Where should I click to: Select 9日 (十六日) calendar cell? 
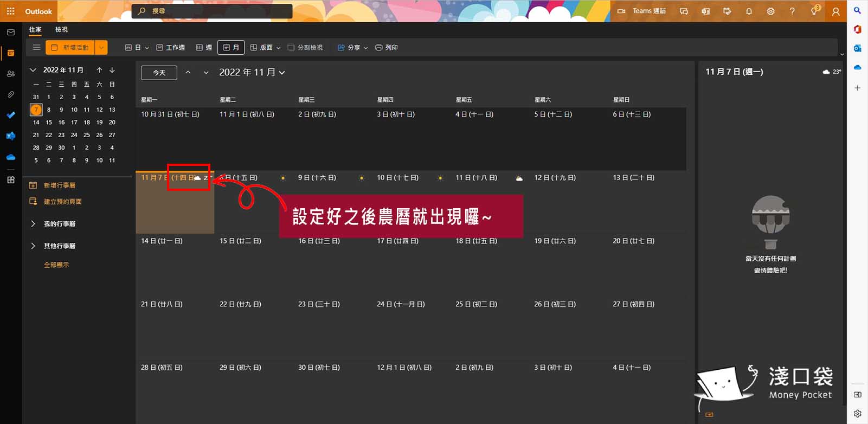pyautogui.click(x=332, y=202)
